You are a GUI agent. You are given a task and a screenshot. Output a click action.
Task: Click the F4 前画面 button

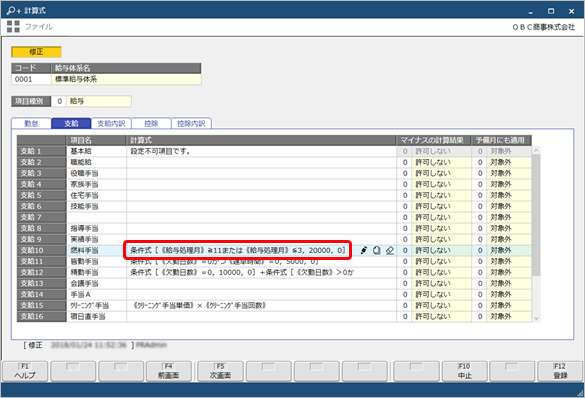169,372
